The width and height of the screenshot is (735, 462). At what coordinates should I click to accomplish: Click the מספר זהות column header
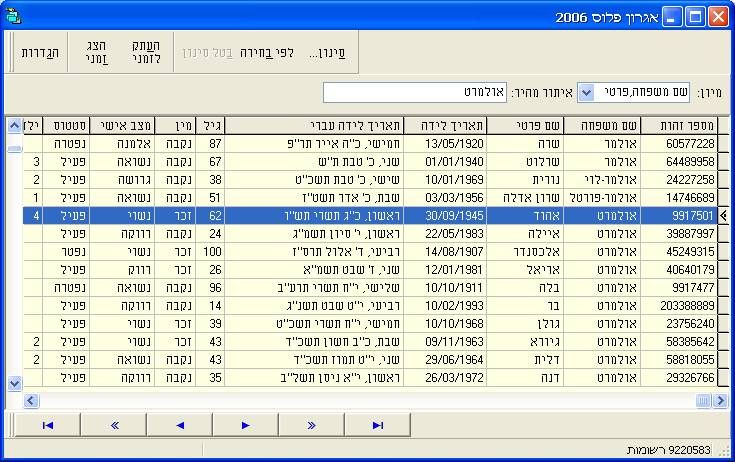point(679,126)
